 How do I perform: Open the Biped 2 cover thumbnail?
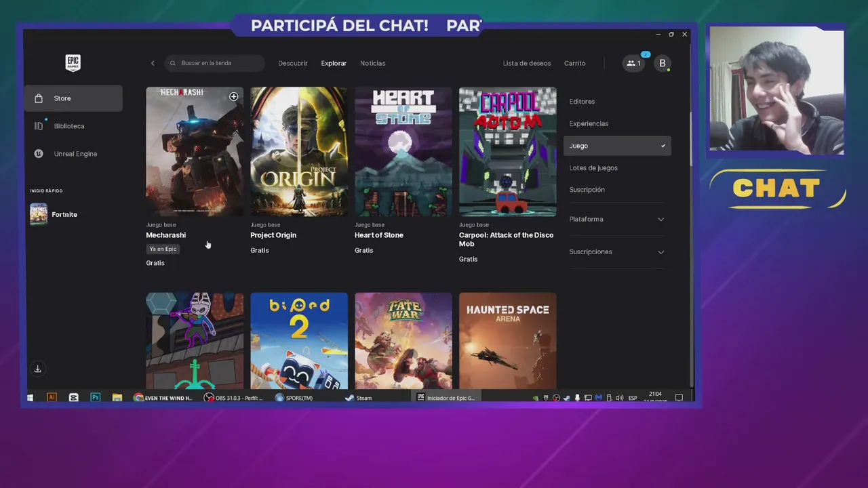click(299, 341)
